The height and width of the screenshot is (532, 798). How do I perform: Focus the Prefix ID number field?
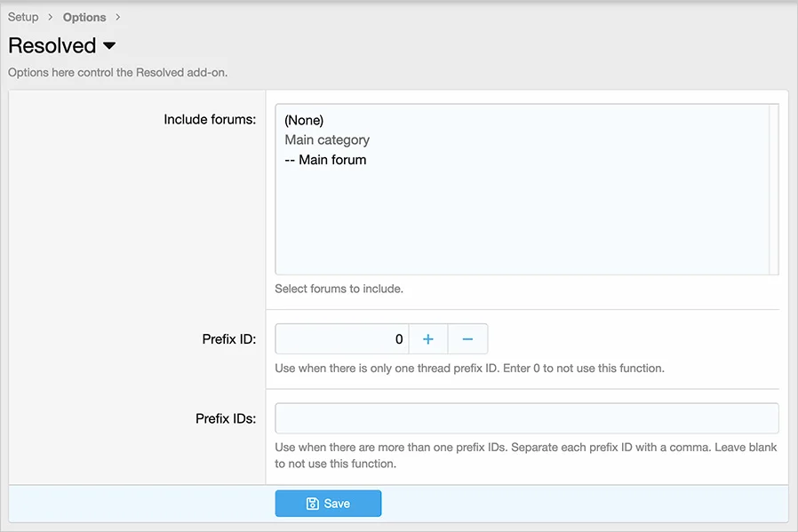(x=342, y=339)
